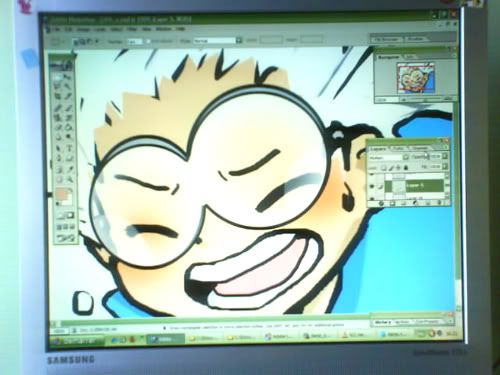The width and height of the screenshot is (500, 375).
Task: Open the layer Opacity slider arrow
Action: pos(445,156)
